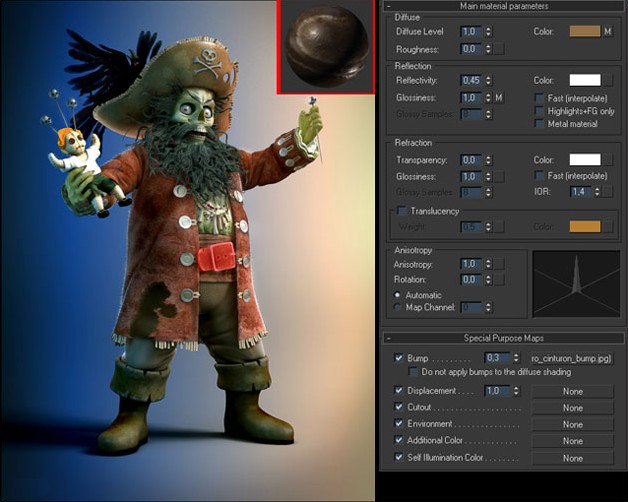Toggle the Translucency checkbox

[x=402, y=211]
